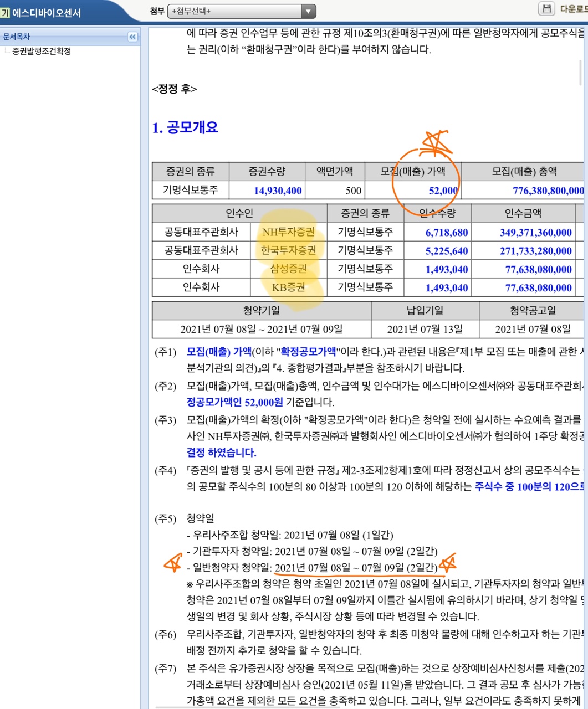588x709 pixels.
Task: Click the 2021년 07월 13일 payment date cell
Action: point(425,329)
